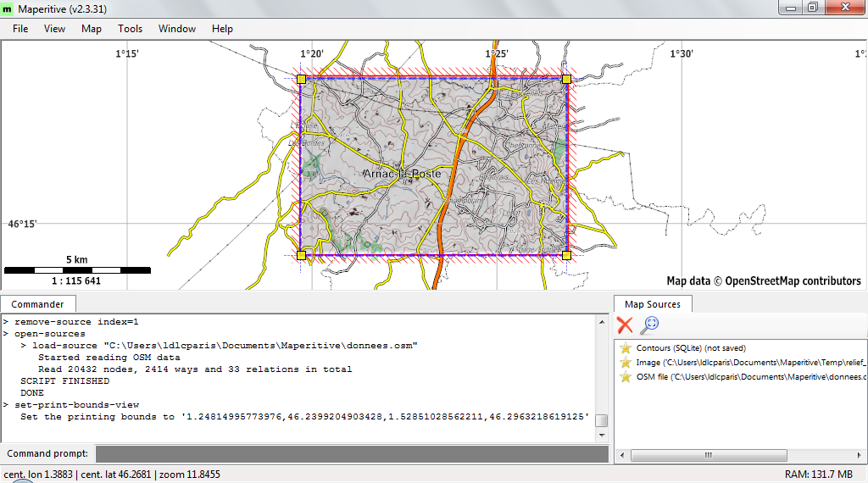
Task: Click the 'Started reading OSM data' log line
Action: (109, 358)
